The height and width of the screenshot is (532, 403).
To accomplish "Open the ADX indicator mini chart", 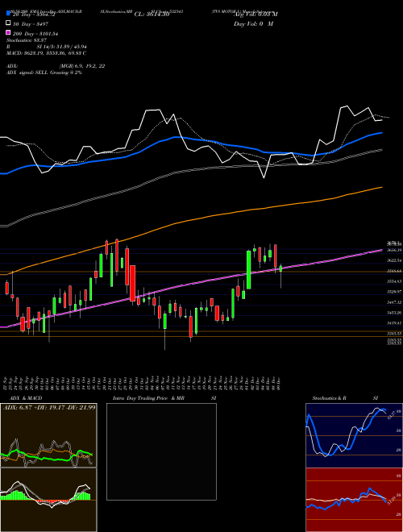I will tap(48, 435).
